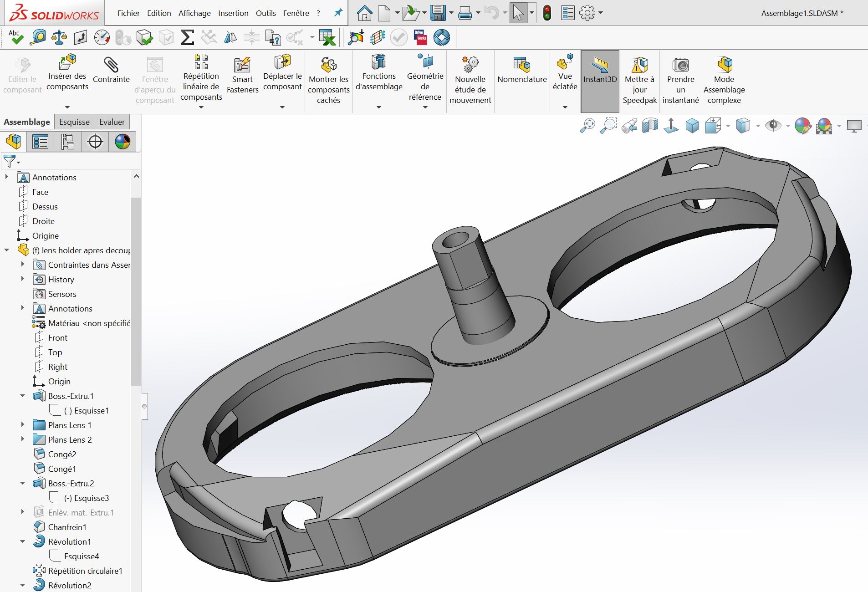Click the rebuild traffic light icon
868x592 pixels.
pyautogui.click(x=547, y=13)
